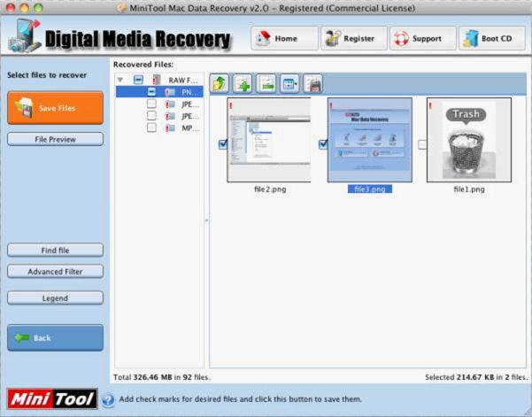Toggle the PN... folder checkbox

(151, 91)
